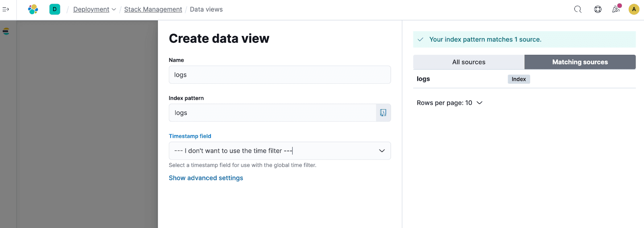Screen dimensions: 644x228
Task: Click the Index badge beside logs
Action: pyautogui.click(x=518, y=79)
